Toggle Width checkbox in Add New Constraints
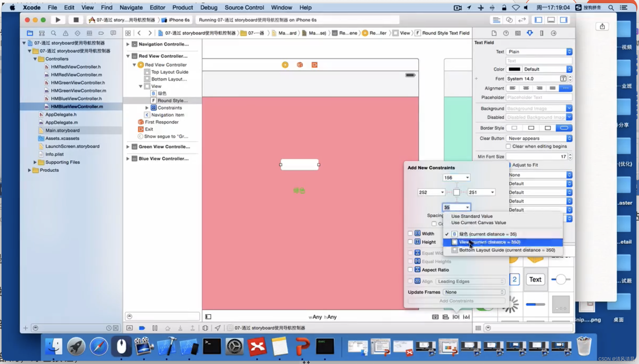This screenshot has width=639, height=364. [411, 233]
